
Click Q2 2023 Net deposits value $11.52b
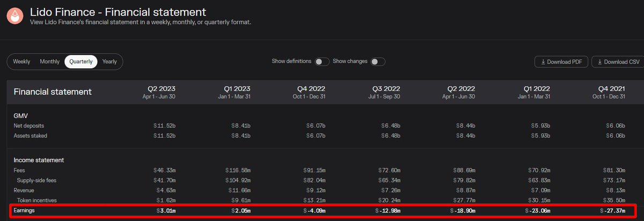pyautogui.click(x=164, y=125)
